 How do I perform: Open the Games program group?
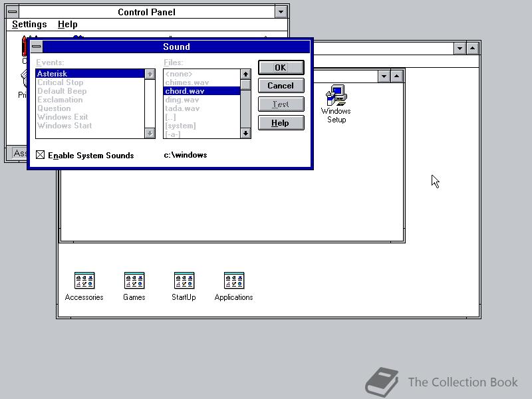pyautogui.click(x=134, y=279)
